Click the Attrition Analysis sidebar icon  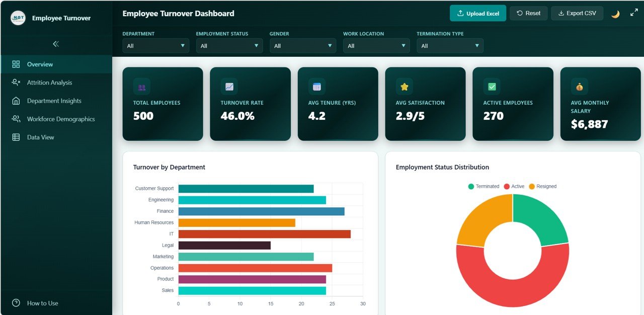click(15, 82)
